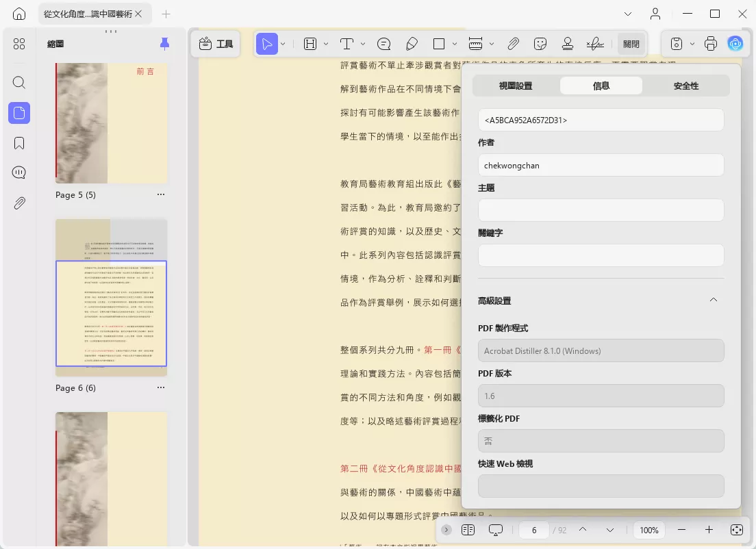Select the paperclip attachment tool in toolbar
The image size is (756, 549).
(x=513, y=44)
